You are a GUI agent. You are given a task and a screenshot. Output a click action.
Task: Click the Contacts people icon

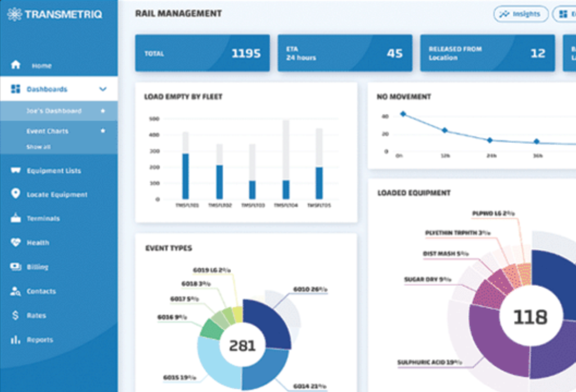click(16, 291)
